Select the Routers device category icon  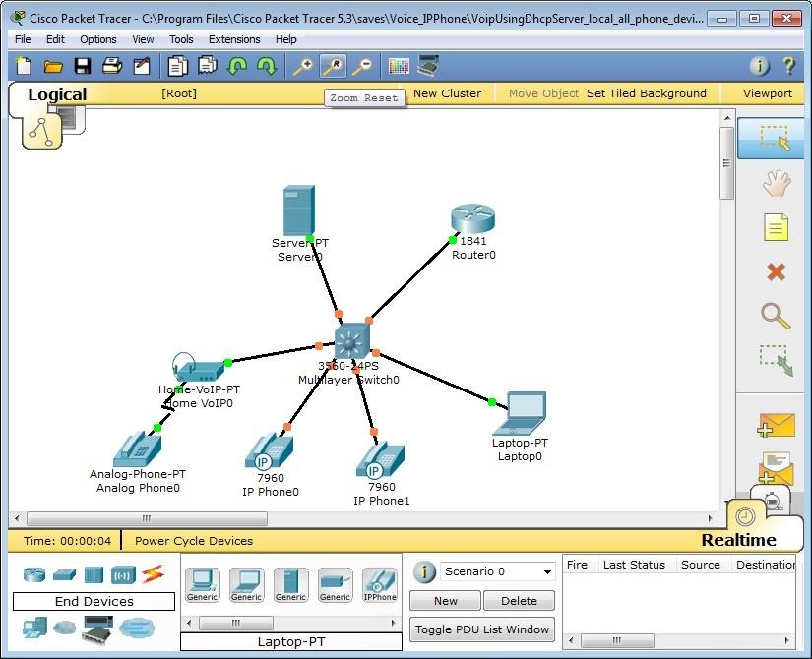(x=34, y=574)
